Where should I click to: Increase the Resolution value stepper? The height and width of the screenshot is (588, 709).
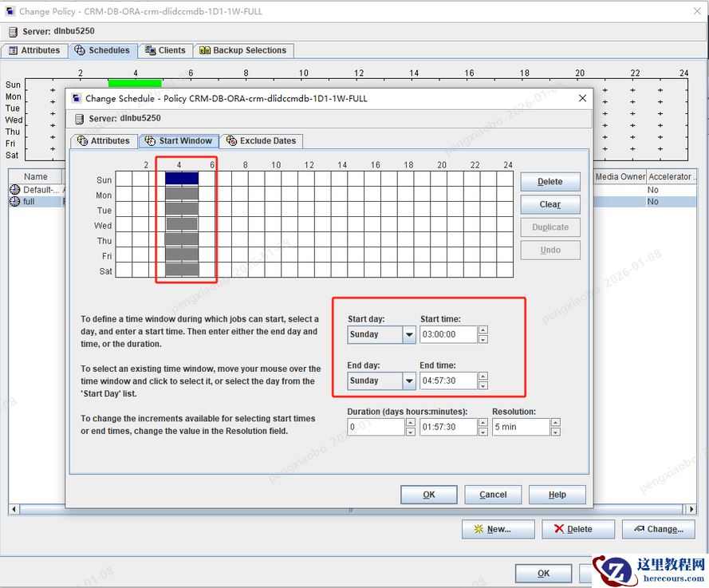(555, 422)
